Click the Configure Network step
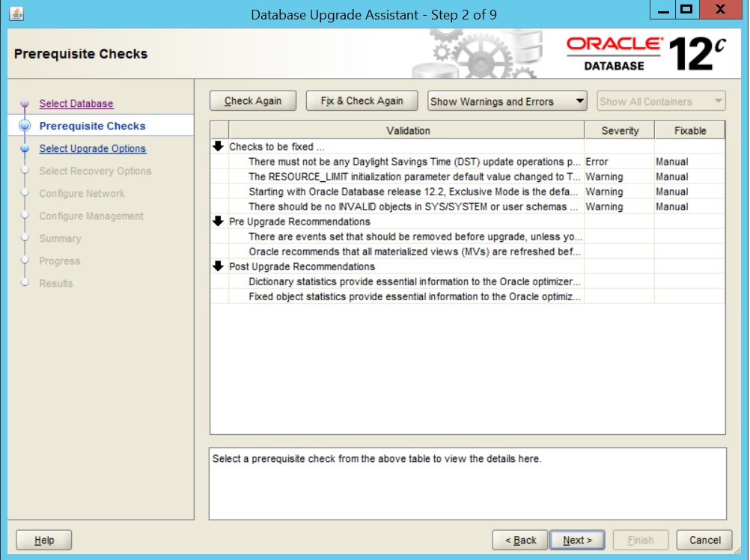This screenshot has height=560, width=750. 82,193
